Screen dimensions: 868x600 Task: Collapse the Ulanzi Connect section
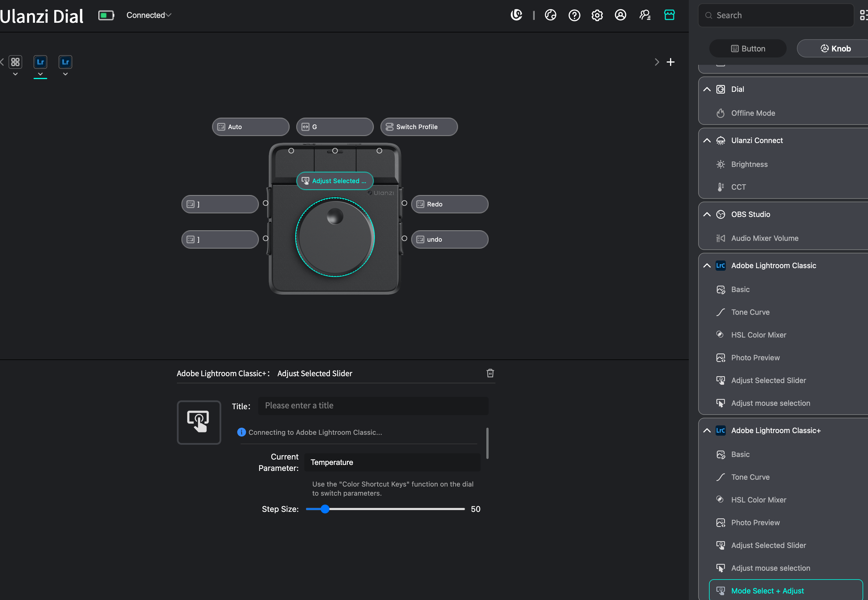point(707,140)
